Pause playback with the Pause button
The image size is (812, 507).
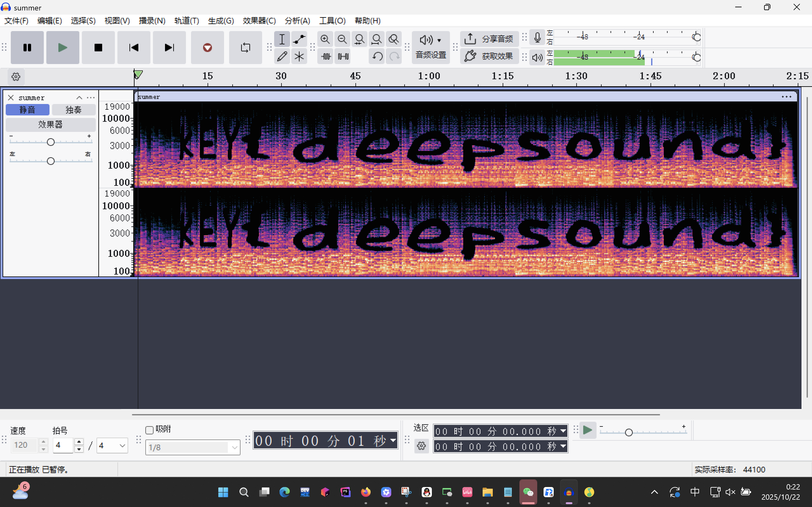pyautogui.click(x=27, y=48)
